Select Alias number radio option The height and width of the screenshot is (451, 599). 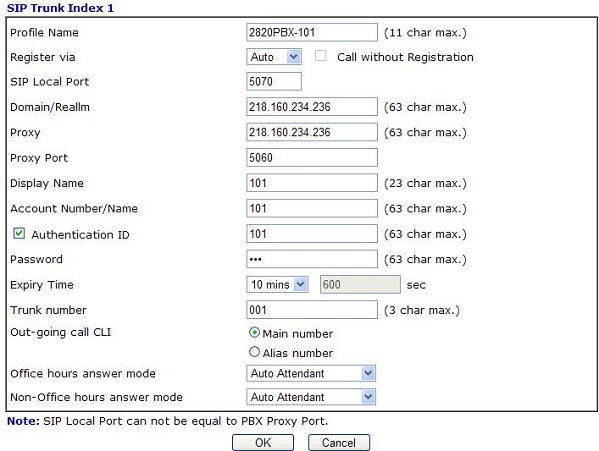pyautogui.click(x=254, y=352)
